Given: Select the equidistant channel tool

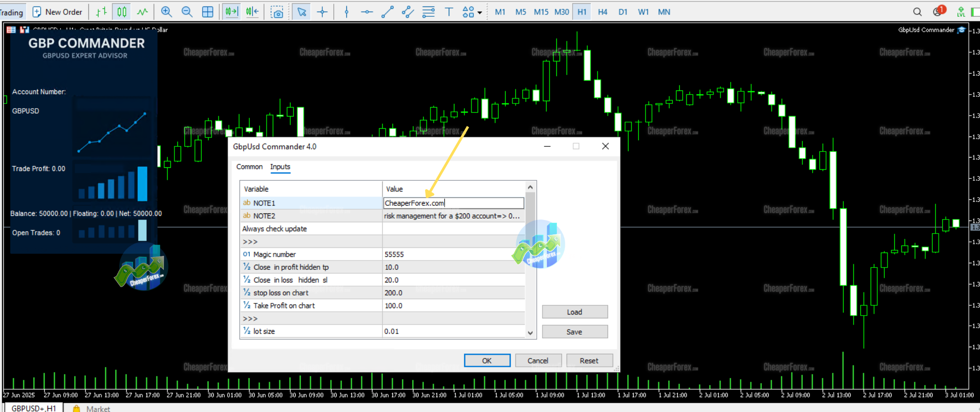Looking at the screenshot, I should point(408,12).
